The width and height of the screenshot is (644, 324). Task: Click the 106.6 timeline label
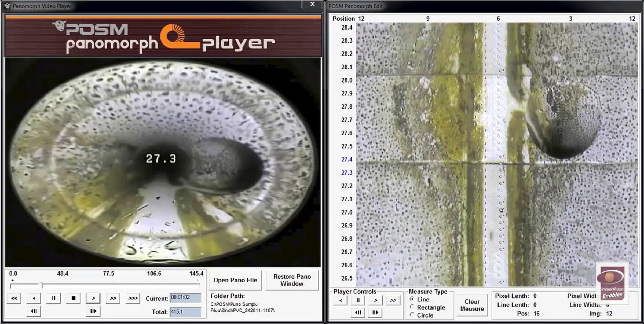click(x=154, y=274)
